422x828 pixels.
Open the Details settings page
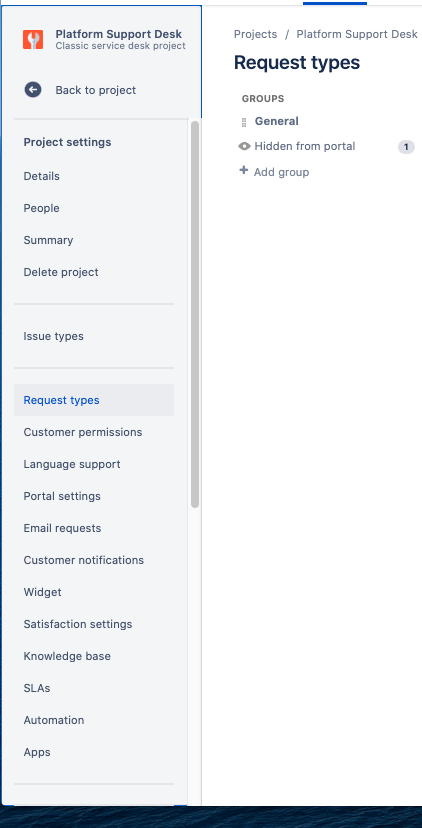[x=42, y=176]
